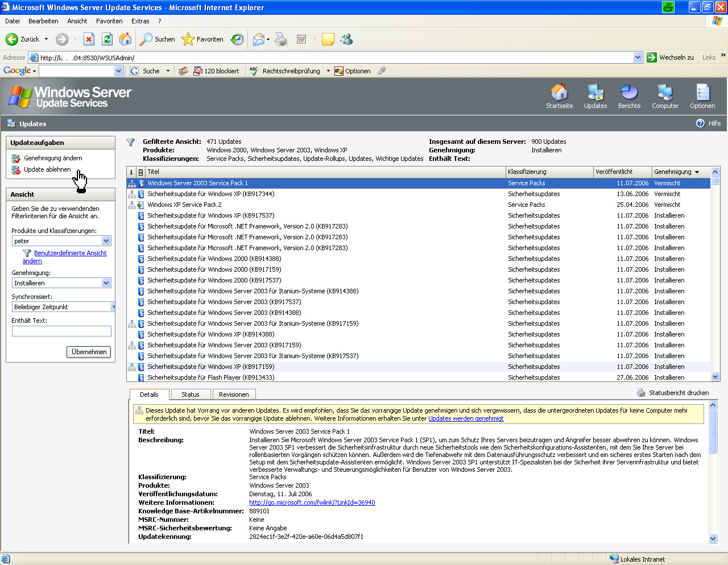
Task: Open the Datei menu
Action: point(13,21)
